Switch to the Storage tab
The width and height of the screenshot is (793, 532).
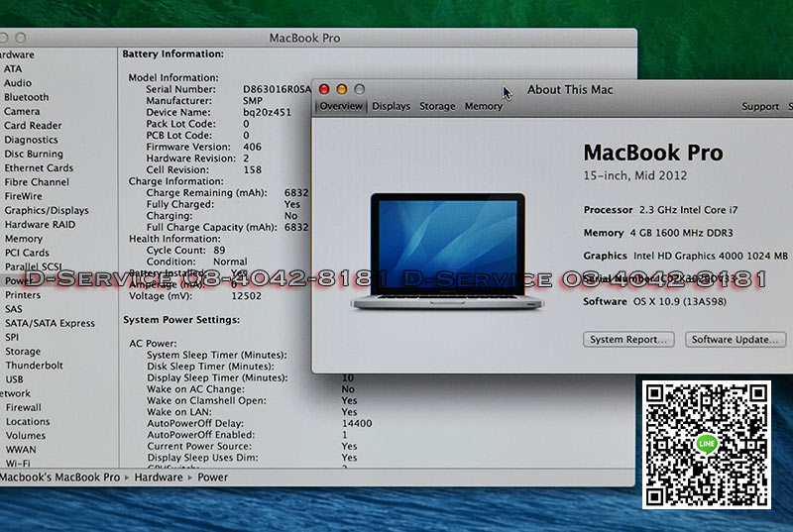tap(437, 106)
